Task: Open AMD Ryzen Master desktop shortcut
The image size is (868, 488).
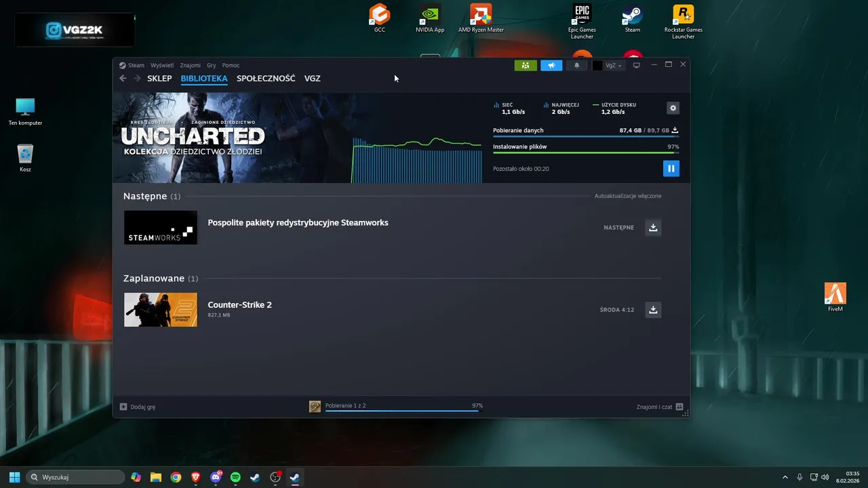Action: tap(481, 18)
